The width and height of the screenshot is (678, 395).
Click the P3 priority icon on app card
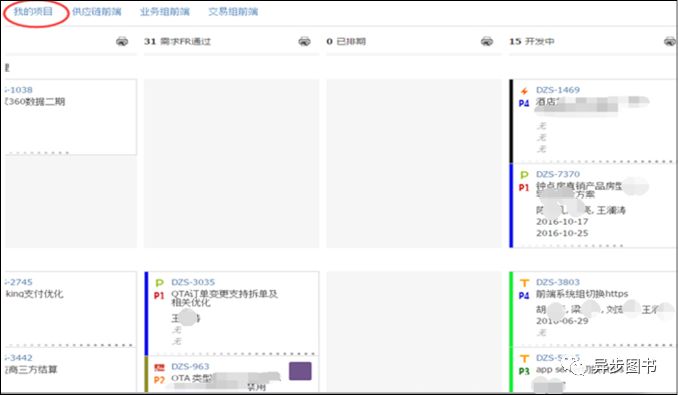pos(524,371)
